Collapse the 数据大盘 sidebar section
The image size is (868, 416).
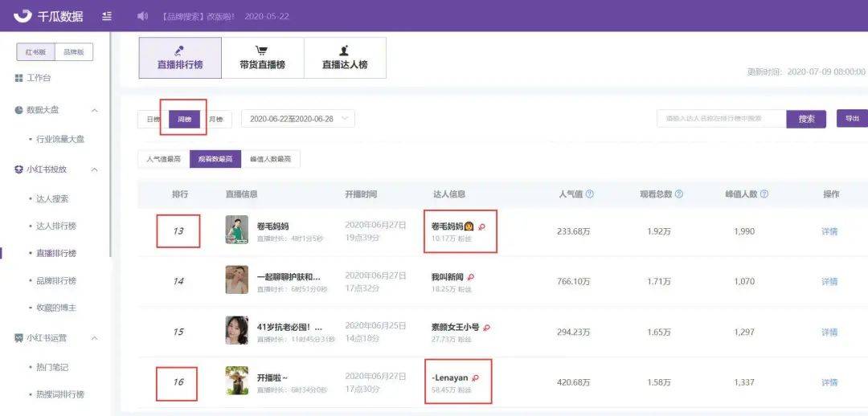95,110
